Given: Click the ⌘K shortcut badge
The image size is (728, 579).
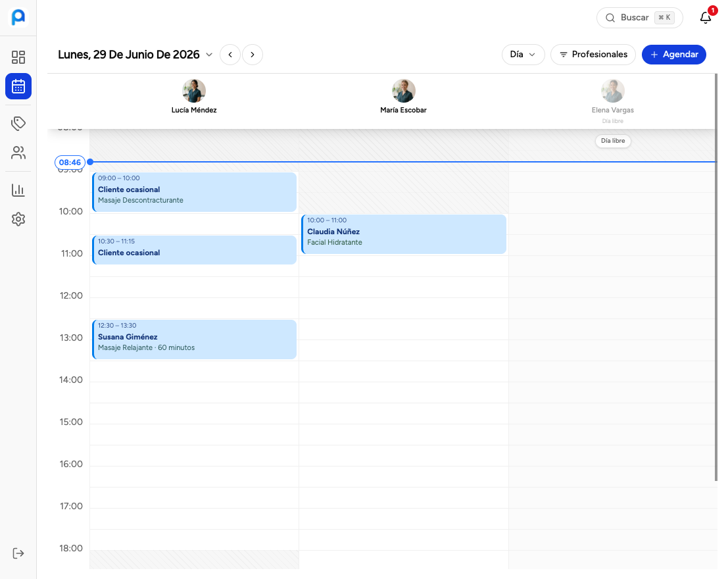Looking at the screenshot, I should tap(664, 18).
